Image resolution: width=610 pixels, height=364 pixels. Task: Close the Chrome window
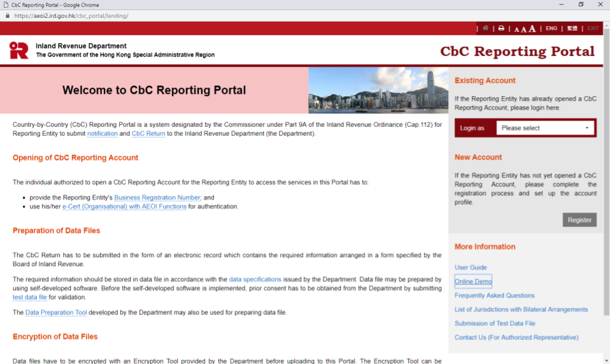pyautogui.click(x=600, y=4)
